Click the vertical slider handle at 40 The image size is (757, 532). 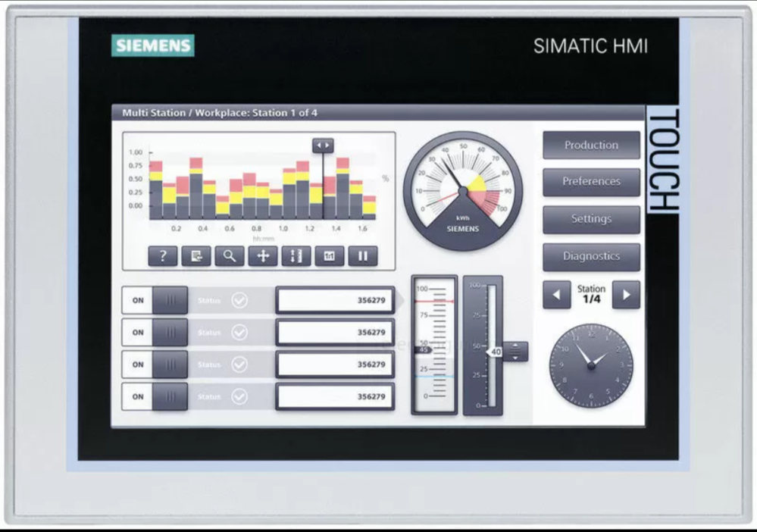(x=515, y=352)
